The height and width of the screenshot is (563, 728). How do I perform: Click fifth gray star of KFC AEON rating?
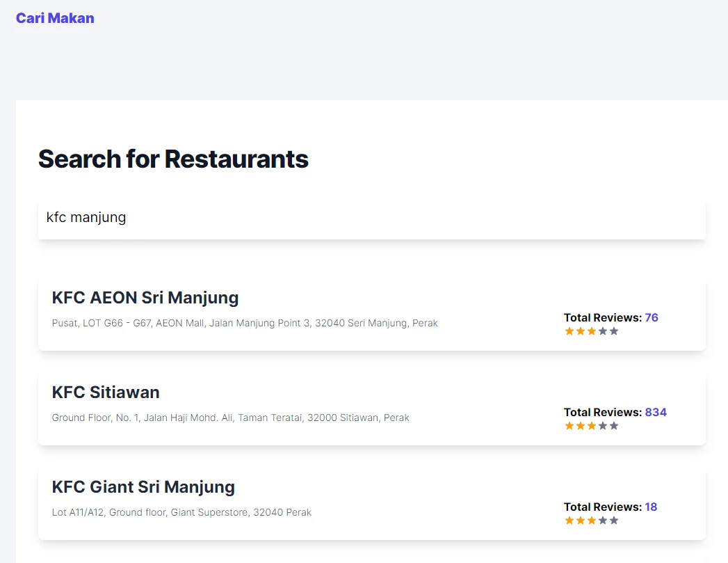614,331
